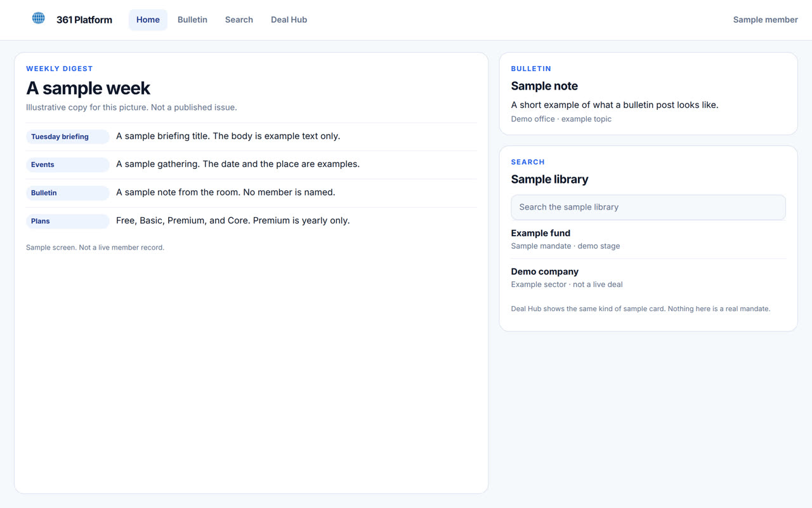This screenshot has width=812, height=508.
Task: Click 'A sample briefing title' row text
Action: tap(228, 136)
